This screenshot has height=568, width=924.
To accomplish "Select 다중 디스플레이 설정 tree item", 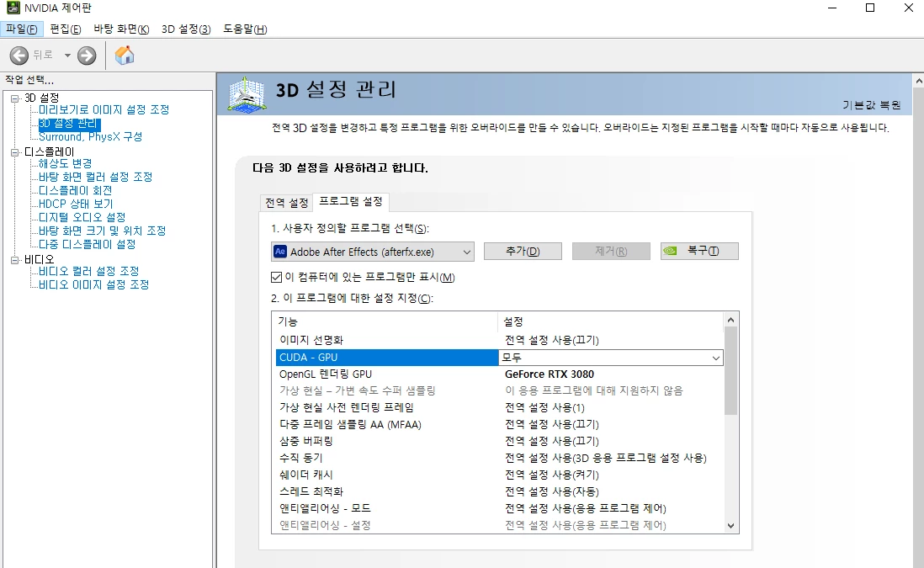I will point(87,244).
